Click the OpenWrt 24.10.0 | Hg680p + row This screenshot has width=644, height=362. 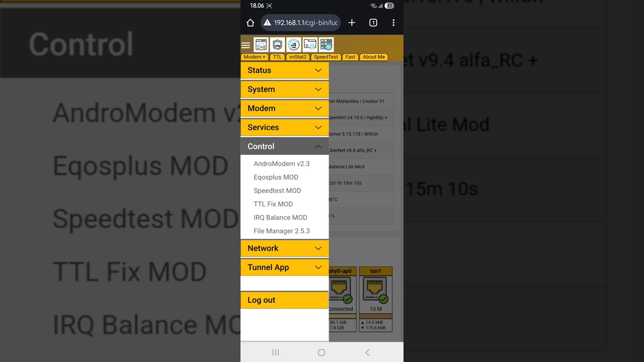click(x=360, y=118)
